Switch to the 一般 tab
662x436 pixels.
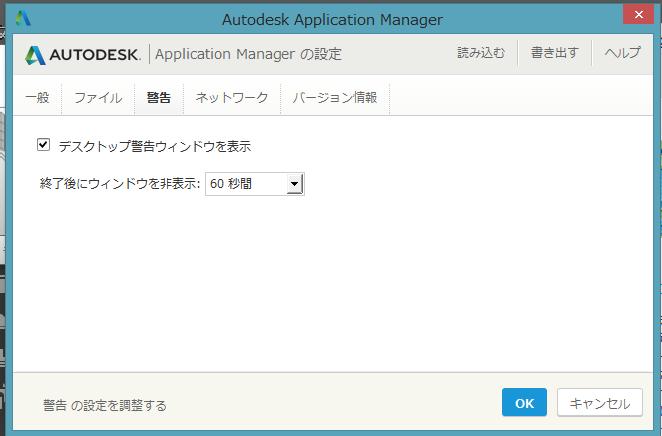click(x=37, y=97)
